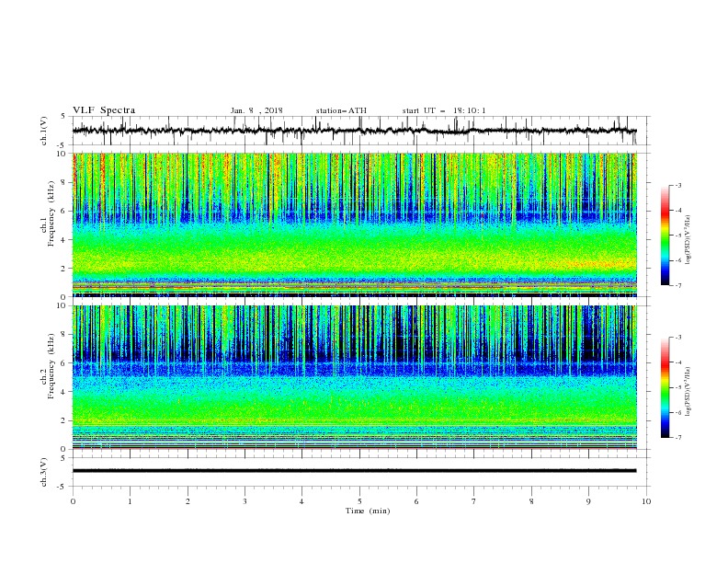
Task: Click the "ch.1(V)" waveform axis label
Action: pos(44,131)
